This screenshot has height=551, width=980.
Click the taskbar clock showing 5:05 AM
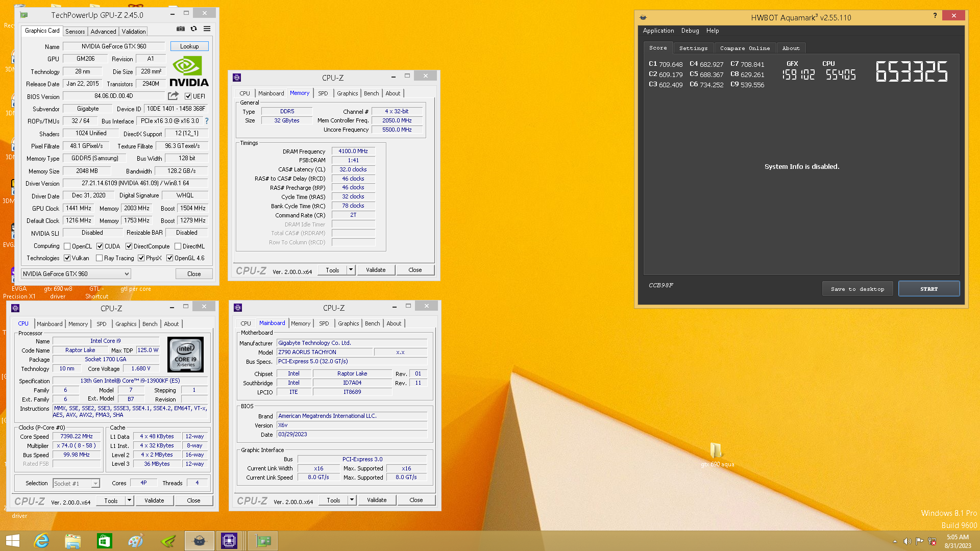(x=958, y=537)
